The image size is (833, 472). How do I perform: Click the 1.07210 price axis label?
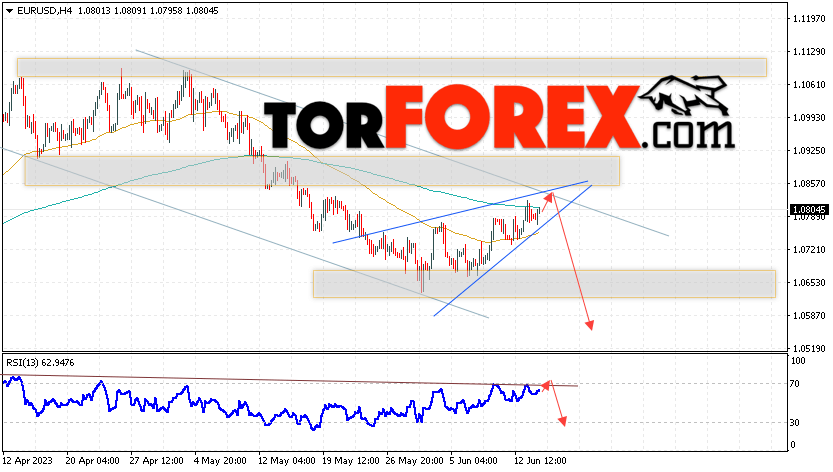coord(809,249)
